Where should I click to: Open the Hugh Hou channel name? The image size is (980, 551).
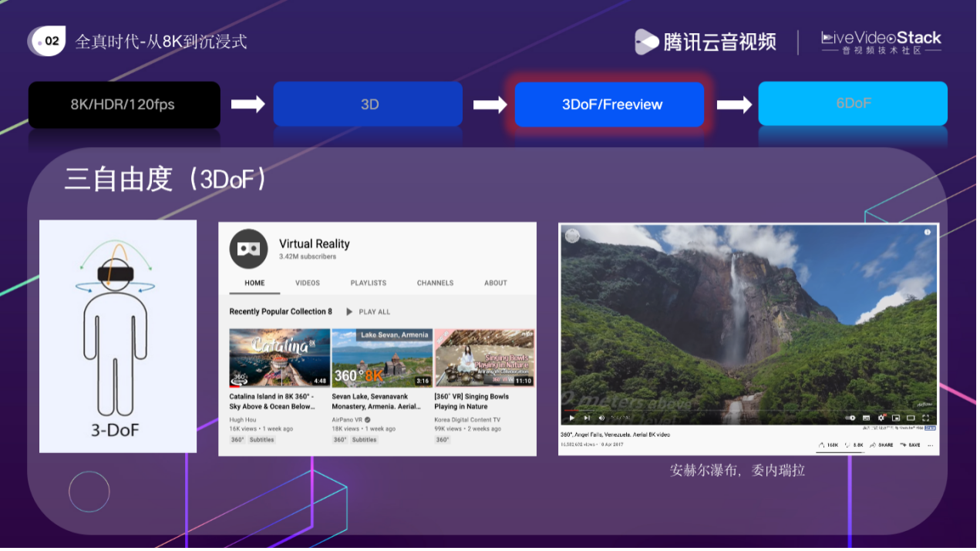click(x=242, y=420)
